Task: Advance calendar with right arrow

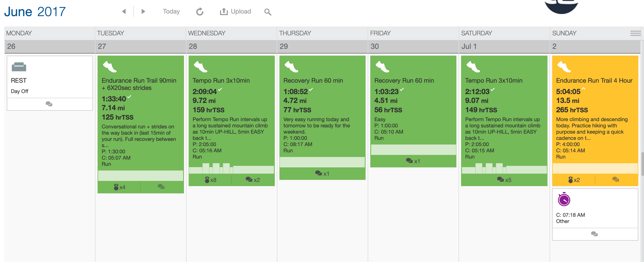Action: (143, 11)
